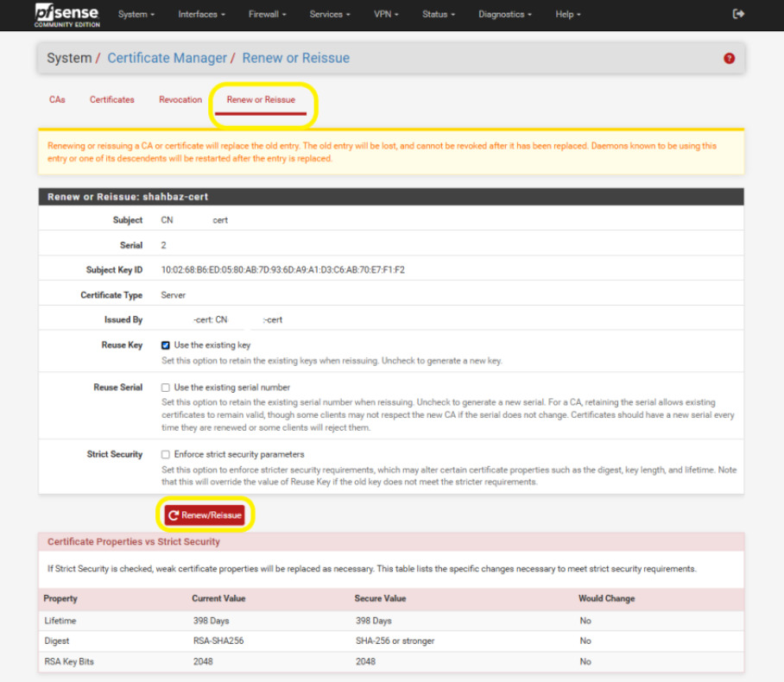Click the pfSense logo

point(66,15)
